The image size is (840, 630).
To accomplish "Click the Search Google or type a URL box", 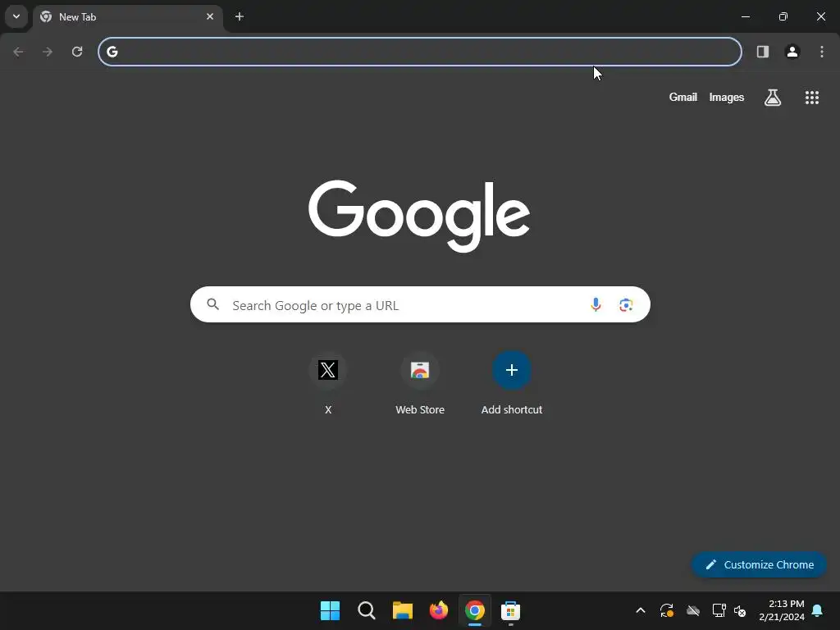I will point(420,305).
